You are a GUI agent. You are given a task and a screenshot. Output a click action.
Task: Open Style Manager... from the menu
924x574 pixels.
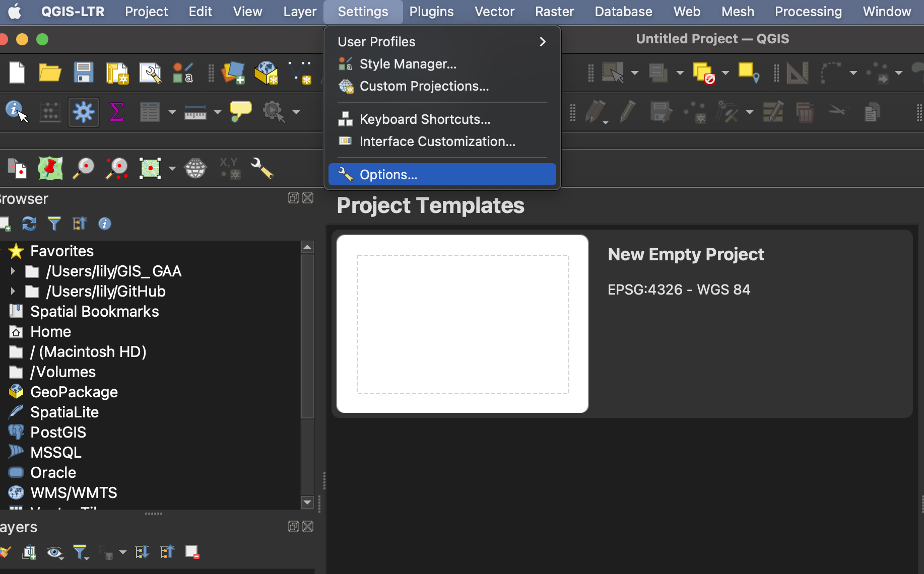click(408, 64)
